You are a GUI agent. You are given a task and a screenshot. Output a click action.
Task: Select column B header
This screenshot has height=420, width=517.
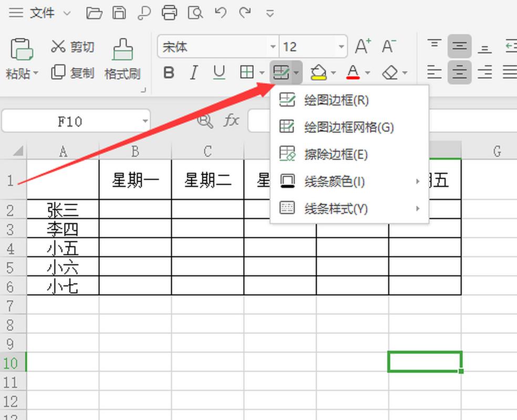(135, 151)
